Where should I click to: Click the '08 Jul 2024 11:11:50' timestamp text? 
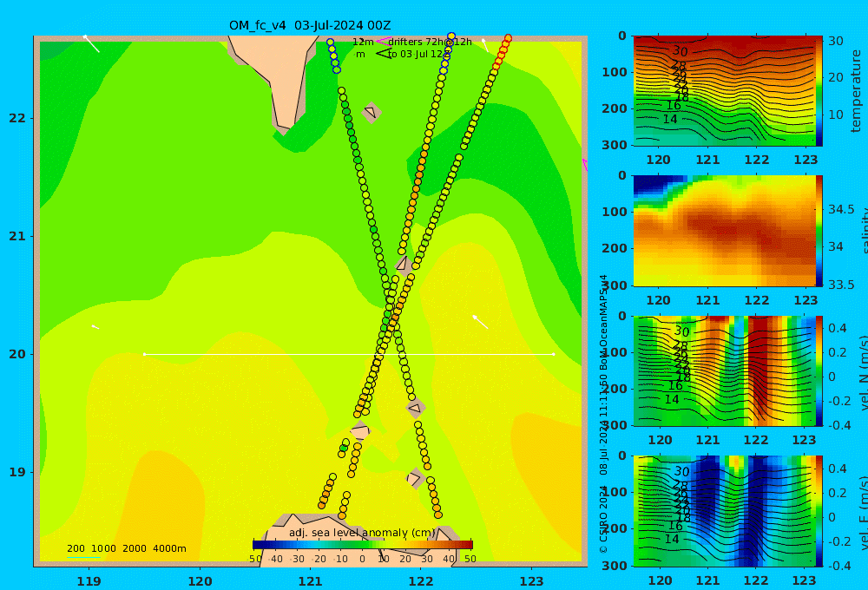(x=603, y=424)
